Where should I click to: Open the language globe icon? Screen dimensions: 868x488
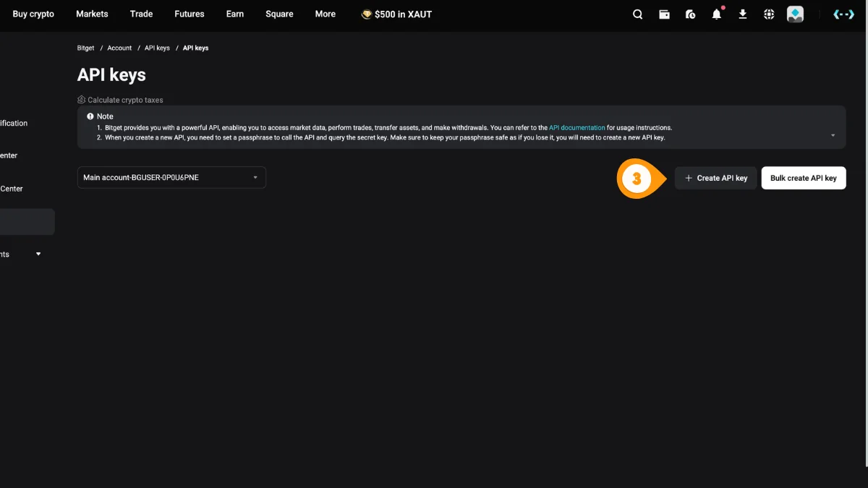pyautogui.click(x=769, y=14)
